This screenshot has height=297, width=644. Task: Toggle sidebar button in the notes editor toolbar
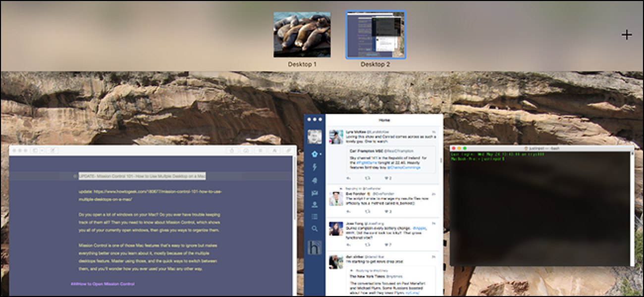coord(35,150)
